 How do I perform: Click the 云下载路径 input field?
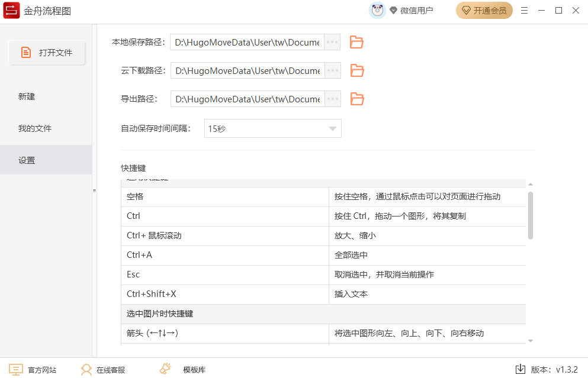(248, 71)
